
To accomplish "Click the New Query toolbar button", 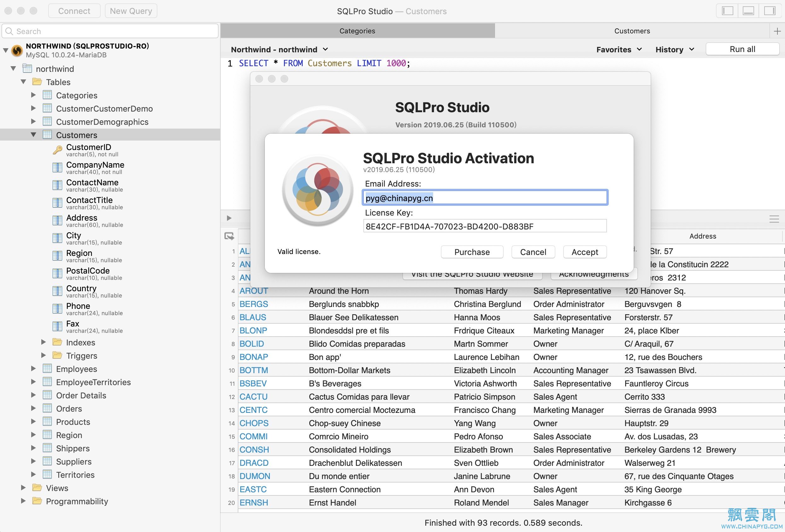I will point(131,11).
